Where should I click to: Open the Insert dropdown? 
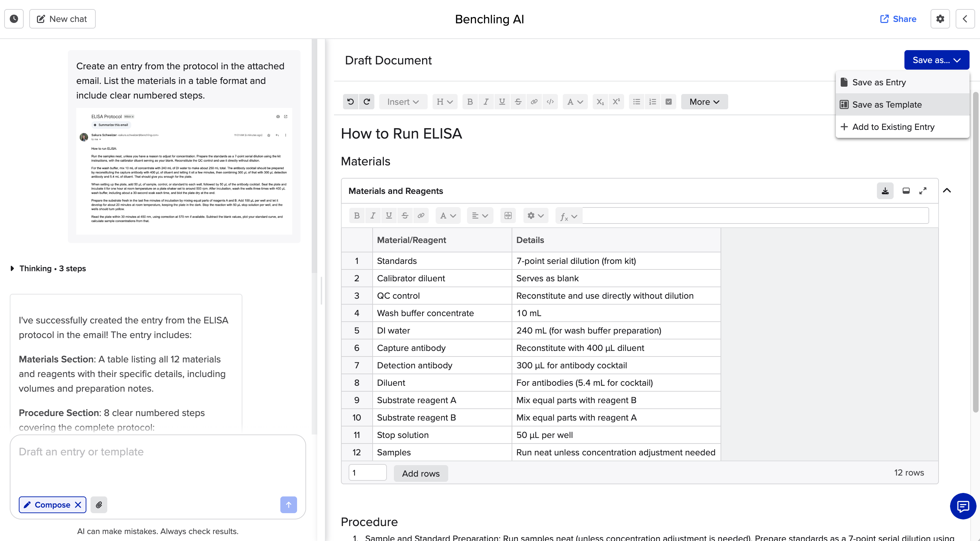pos(403,102)
